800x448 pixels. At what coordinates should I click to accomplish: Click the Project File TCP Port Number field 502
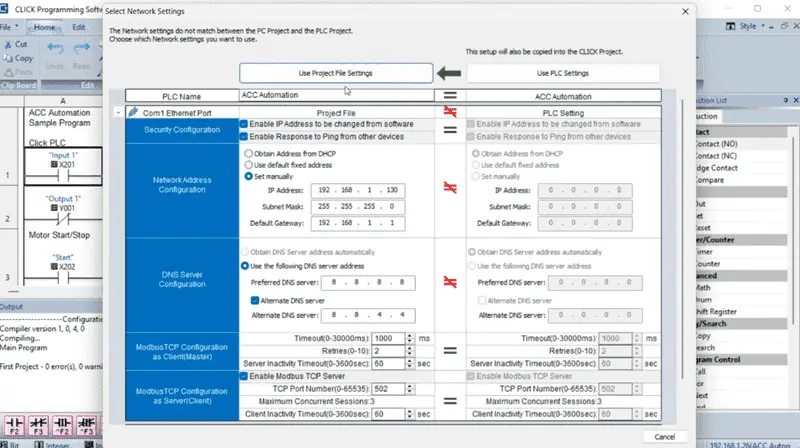(389, 389)
